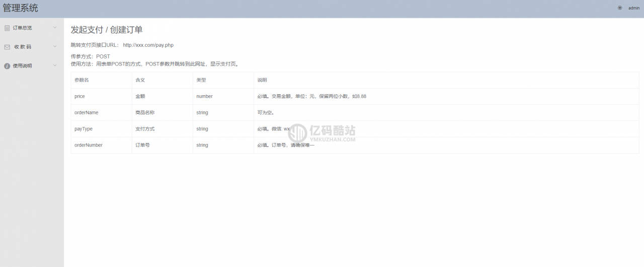The image size is (644, 267).
Task: Click the document icon beside 订单总览
Action: pyautogui.click(x=7, y=28)
